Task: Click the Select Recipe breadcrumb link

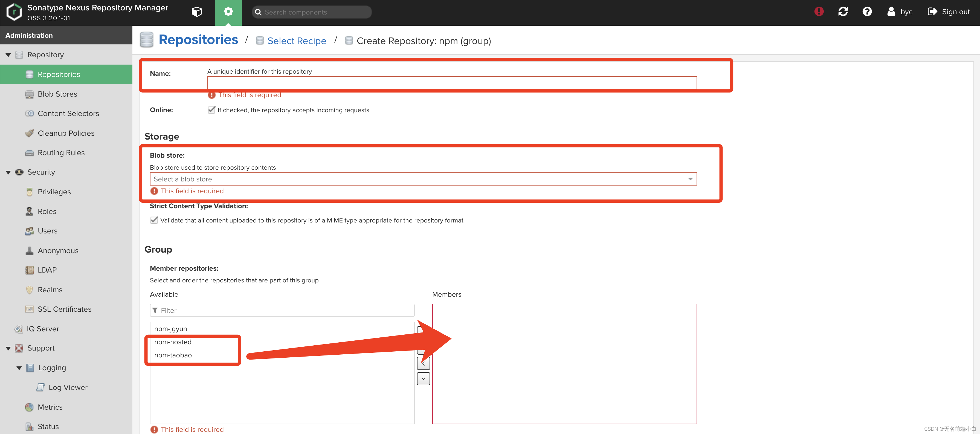Action: click(x=296, y=41)
